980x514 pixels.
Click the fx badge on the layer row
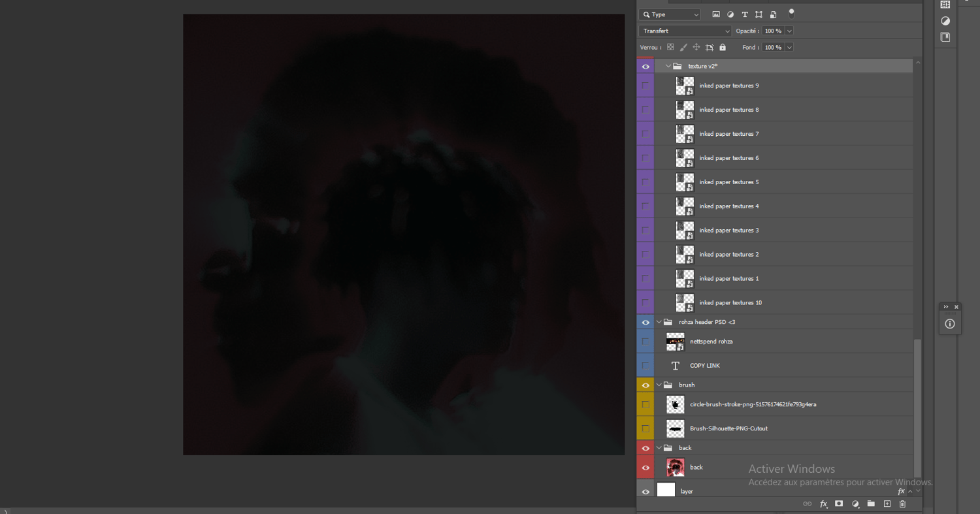coord(901,491)
